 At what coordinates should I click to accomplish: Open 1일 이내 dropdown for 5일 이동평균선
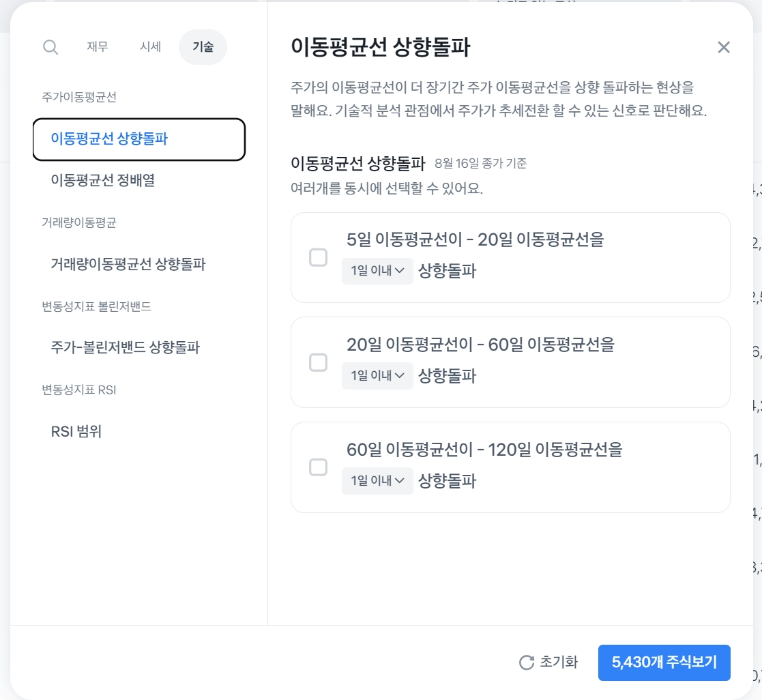[x=377, y=271]
